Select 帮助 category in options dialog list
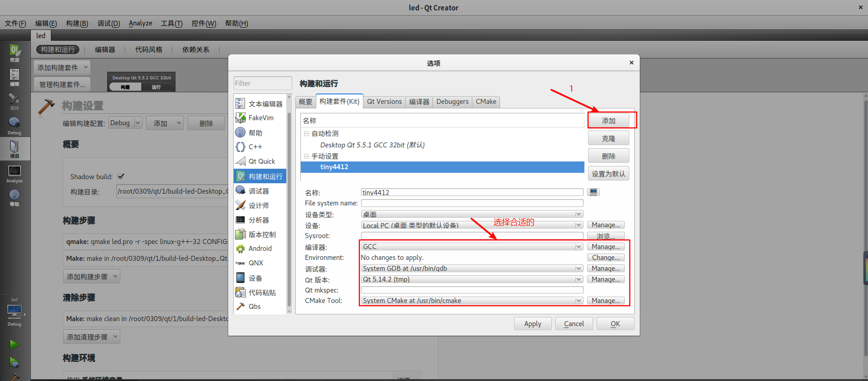 [260, 132]
